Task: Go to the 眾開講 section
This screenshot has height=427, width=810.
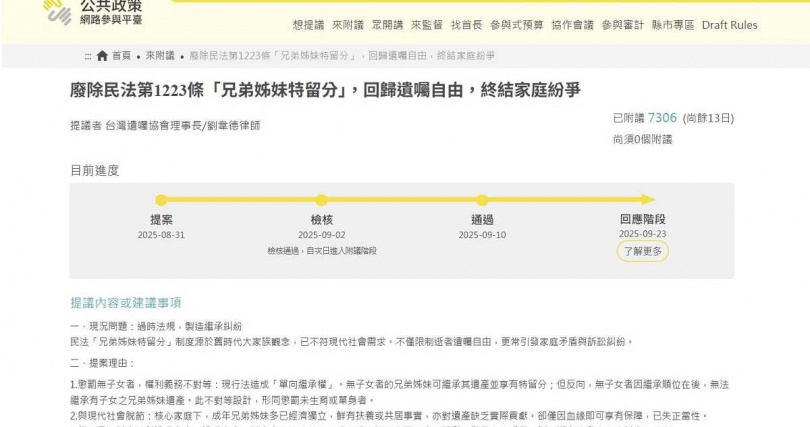Action: [387, 25]
